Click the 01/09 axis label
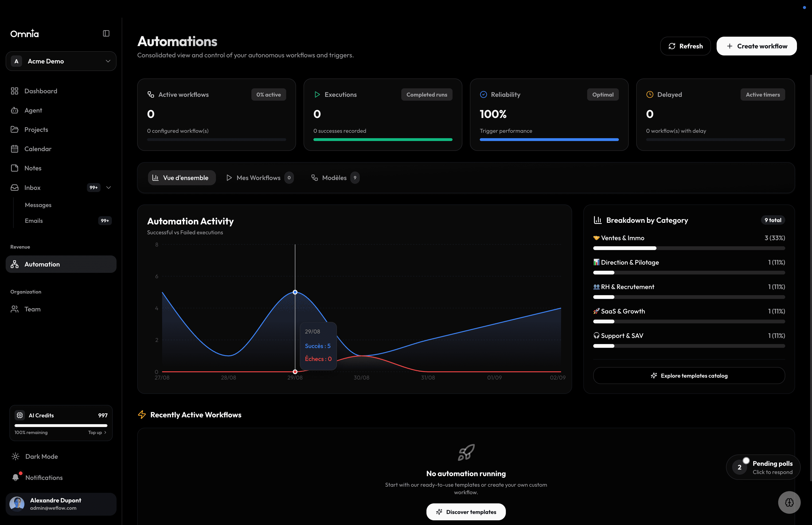Image resolution: width=812 pixels, height=525 pixels. coord(494,377)
